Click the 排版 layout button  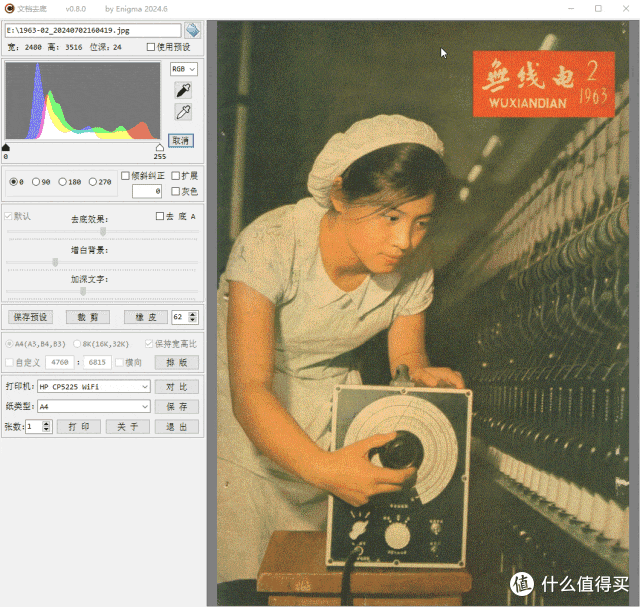[177, 362]
